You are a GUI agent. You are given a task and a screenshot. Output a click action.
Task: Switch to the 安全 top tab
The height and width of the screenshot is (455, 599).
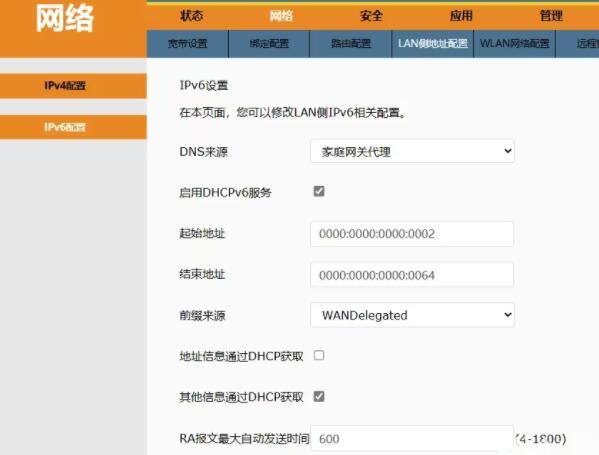371,16
